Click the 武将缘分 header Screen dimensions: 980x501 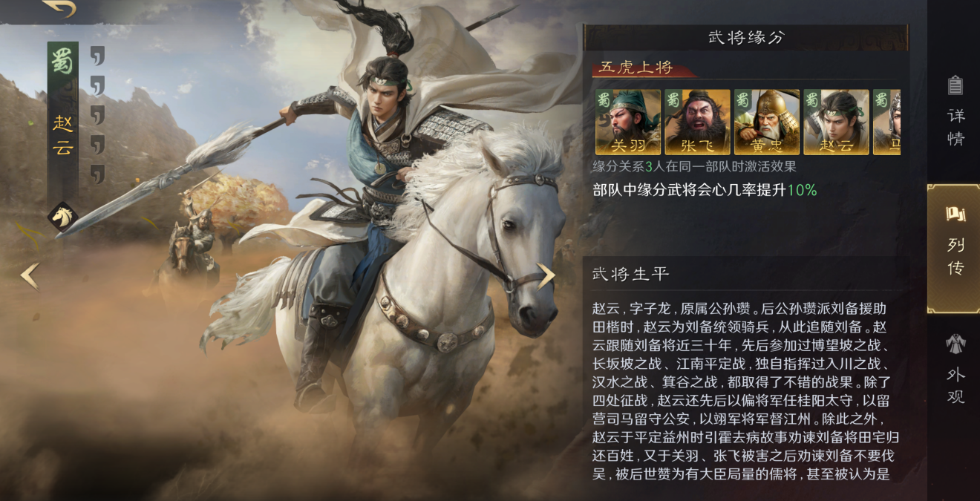746,38
